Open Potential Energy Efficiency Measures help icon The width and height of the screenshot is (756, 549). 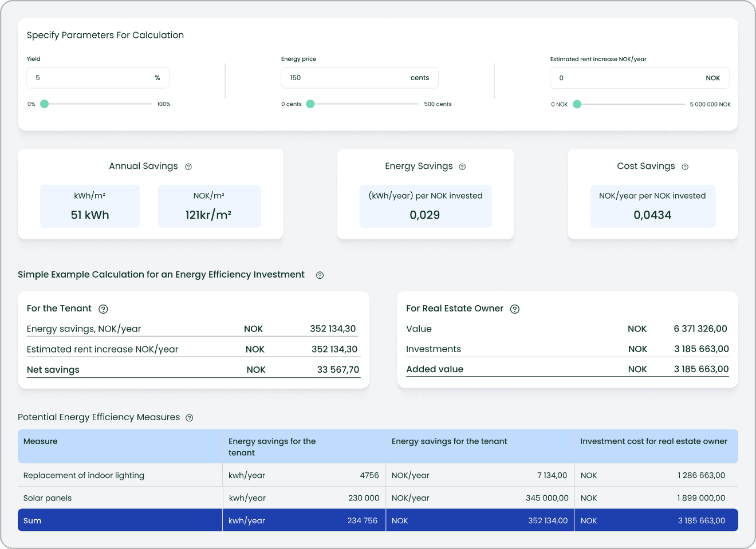[190, 418]
